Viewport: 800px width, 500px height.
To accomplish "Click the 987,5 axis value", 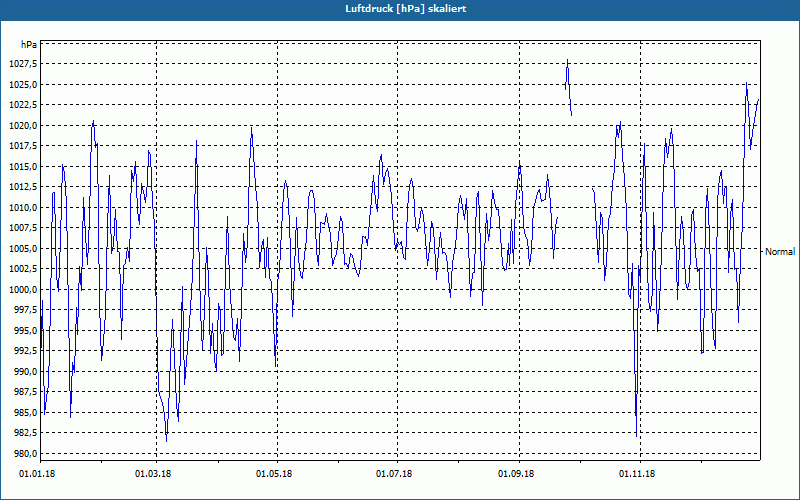I will [x=24, y=392].
